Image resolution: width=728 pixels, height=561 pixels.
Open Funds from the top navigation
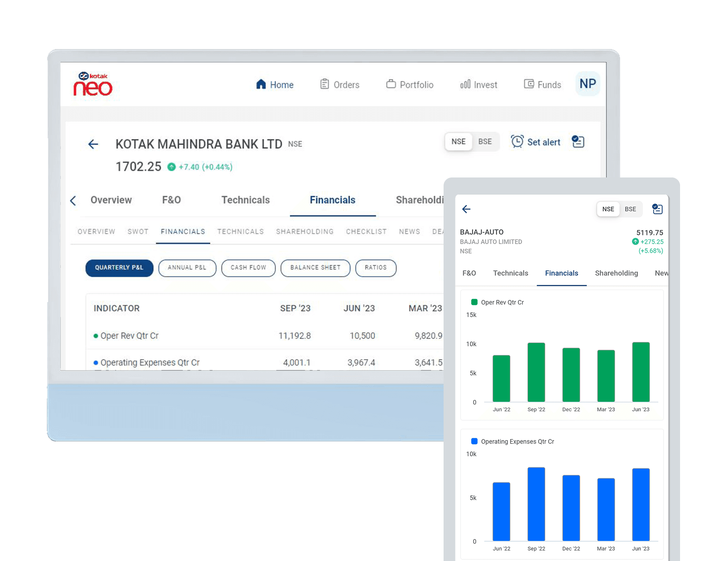[542, 85]
